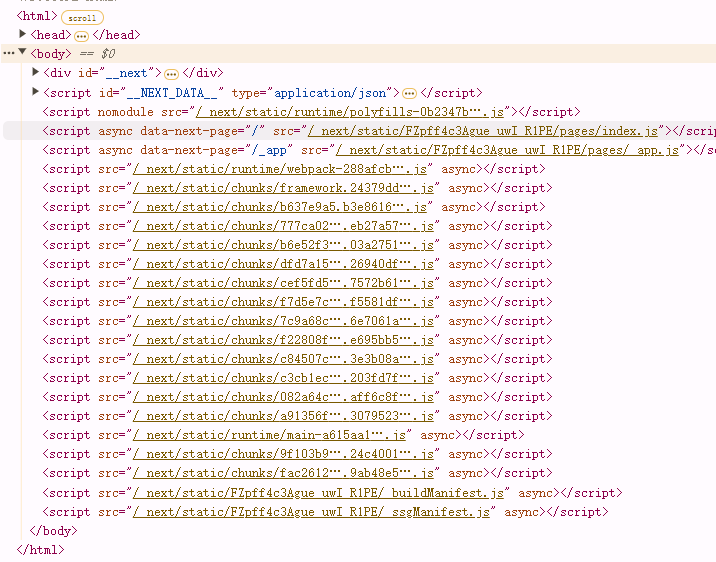Viewport: 716px width, 562px height.
Task: Select the closing /html tag
Action: coord(40,550)
